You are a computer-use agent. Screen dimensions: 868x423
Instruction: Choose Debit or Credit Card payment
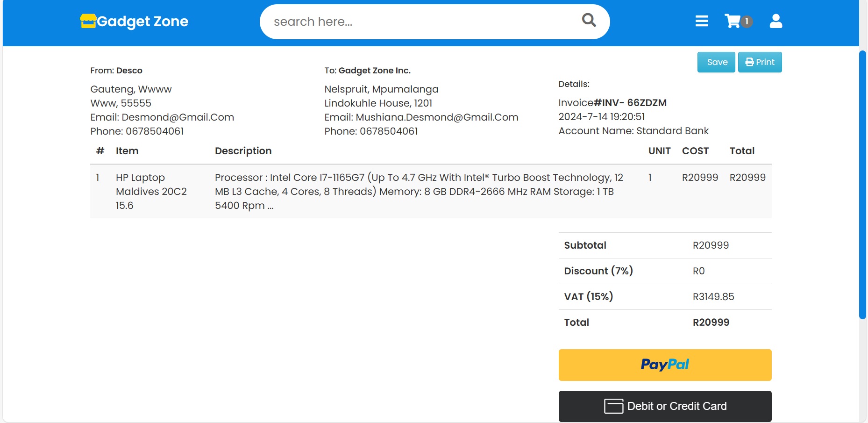(x=665, y=406)
